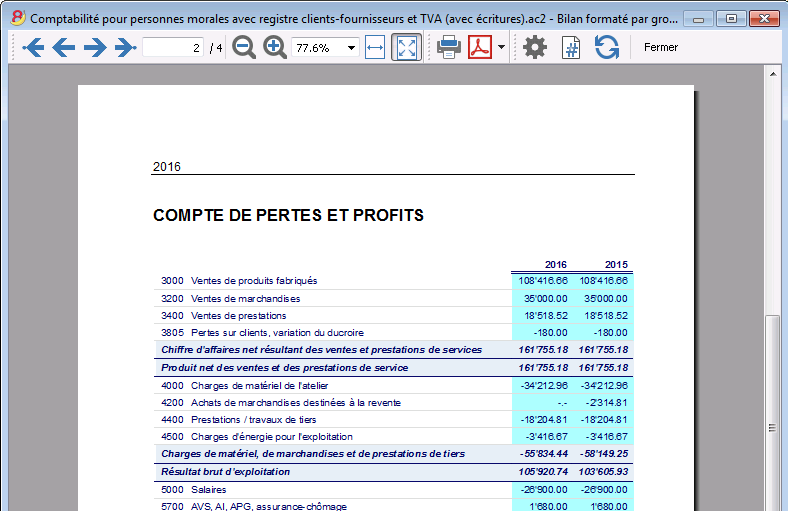
Task: Click row 4000 Charges de matériel de l'atelier
Action: tap(393, 385)
